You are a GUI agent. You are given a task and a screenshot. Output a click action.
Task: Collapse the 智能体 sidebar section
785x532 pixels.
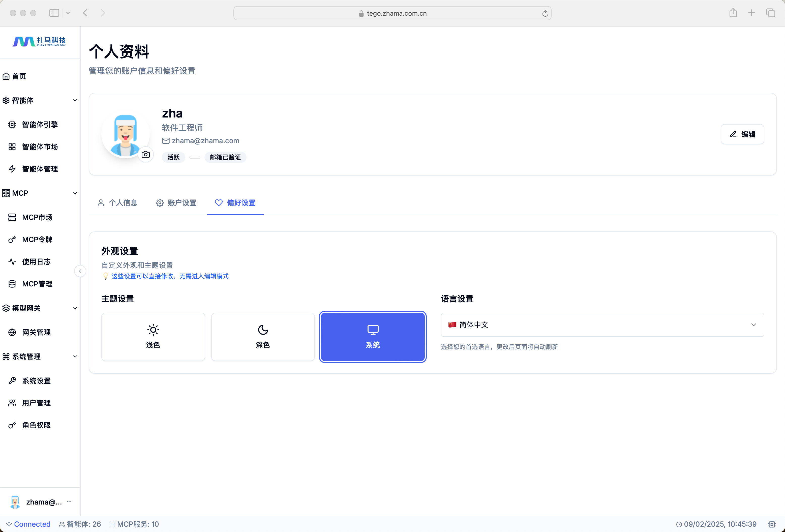click(75, 100)
